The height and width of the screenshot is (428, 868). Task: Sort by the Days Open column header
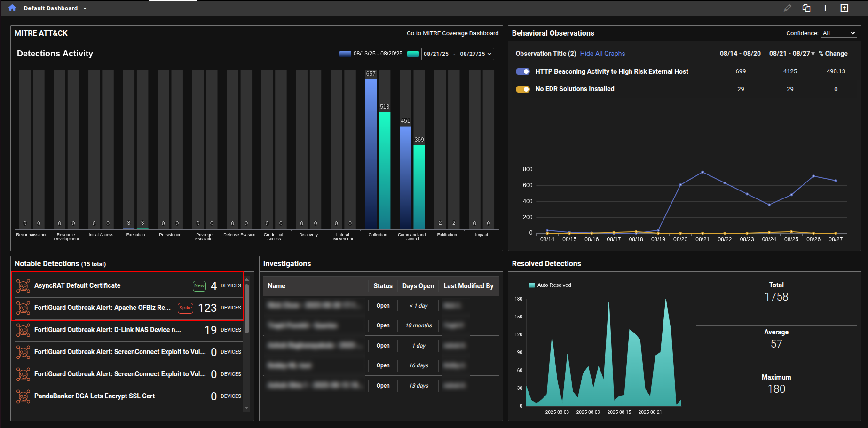click(x=418, y=286)
